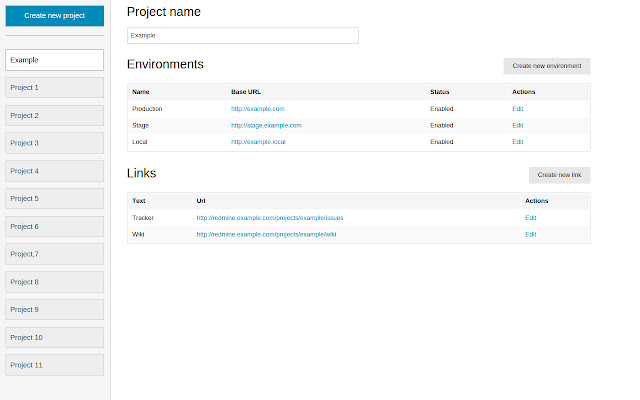This screenshot has height=400, width=640.
Task: Click the Status column header
Action: pyautogui.click(x=440, y=92)
